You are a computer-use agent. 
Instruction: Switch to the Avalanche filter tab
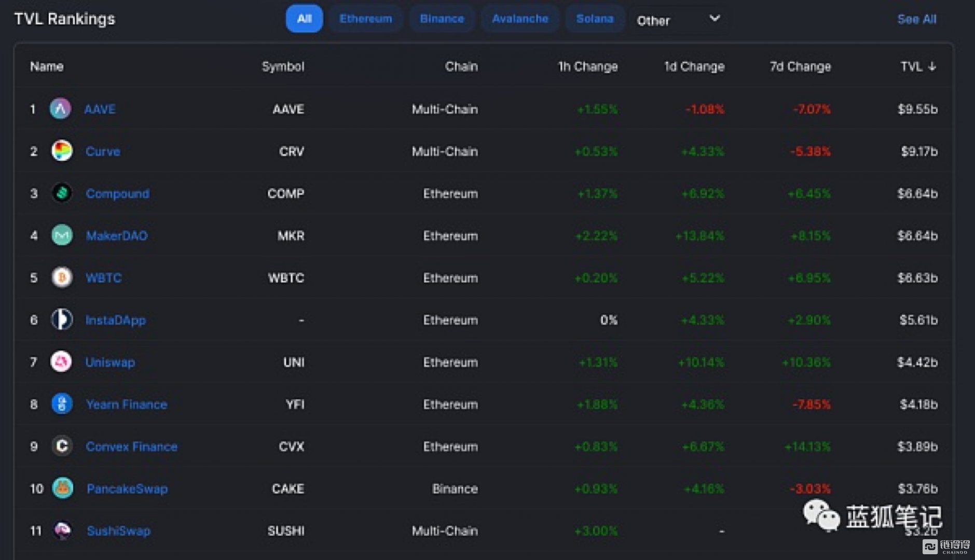coord(520,19)
